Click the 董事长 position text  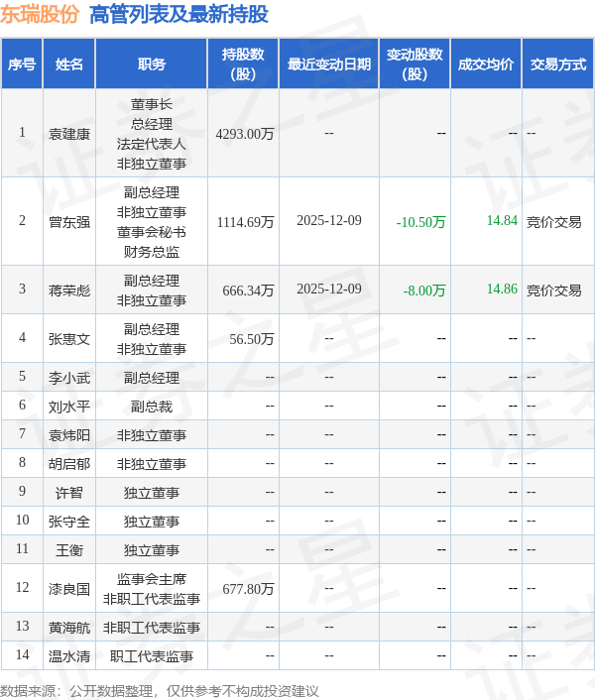click(152, 104)
